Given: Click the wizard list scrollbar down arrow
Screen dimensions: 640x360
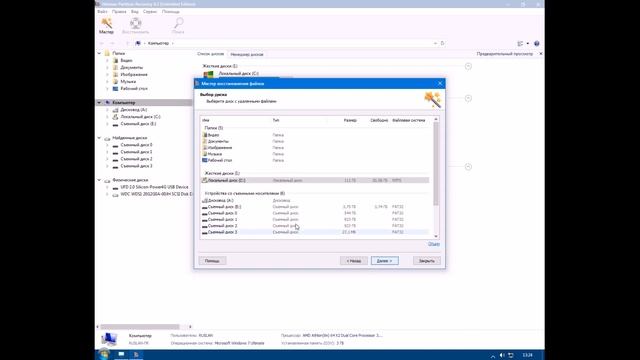Looking at the screenshot, I should [436, 236].
